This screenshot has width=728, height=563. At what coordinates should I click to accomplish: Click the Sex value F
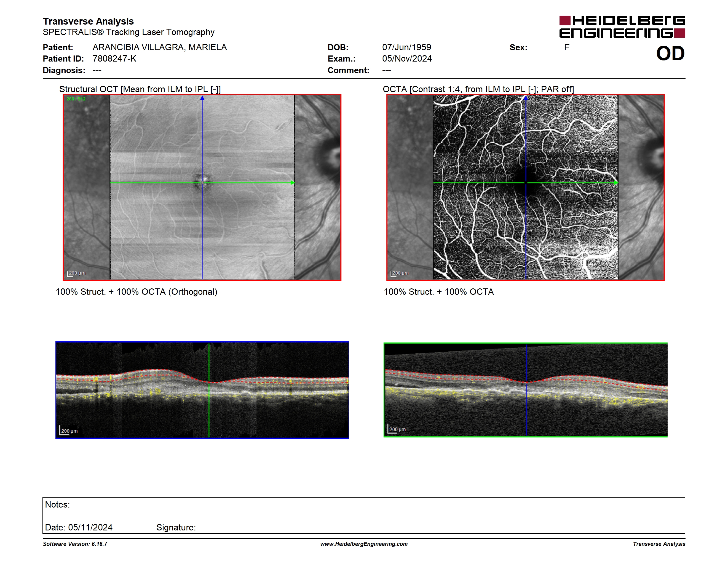[x=567, y=47]
